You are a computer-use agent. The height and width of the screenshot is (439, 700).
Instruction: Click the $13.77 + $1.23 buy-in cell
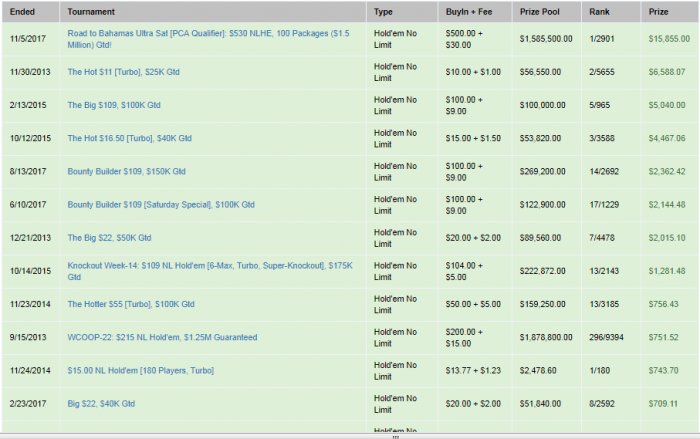coord(473,370)
